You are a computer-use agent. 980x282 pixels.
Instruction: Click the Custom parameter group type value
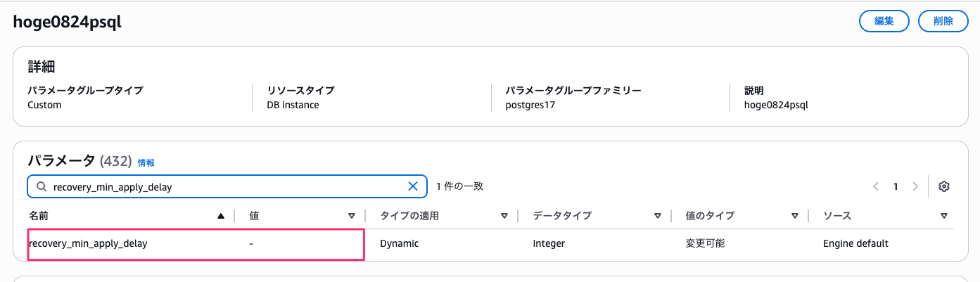click(44, 105)
